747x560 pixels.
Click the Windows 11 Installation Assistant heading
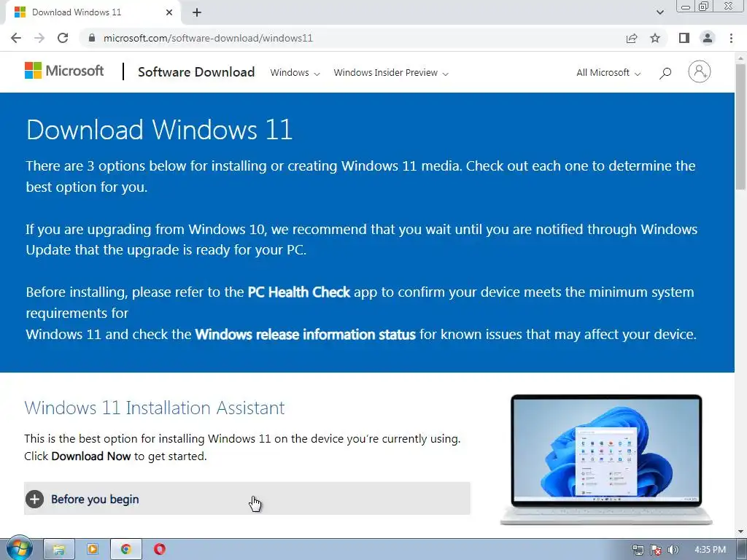click(x=155, y=408)
